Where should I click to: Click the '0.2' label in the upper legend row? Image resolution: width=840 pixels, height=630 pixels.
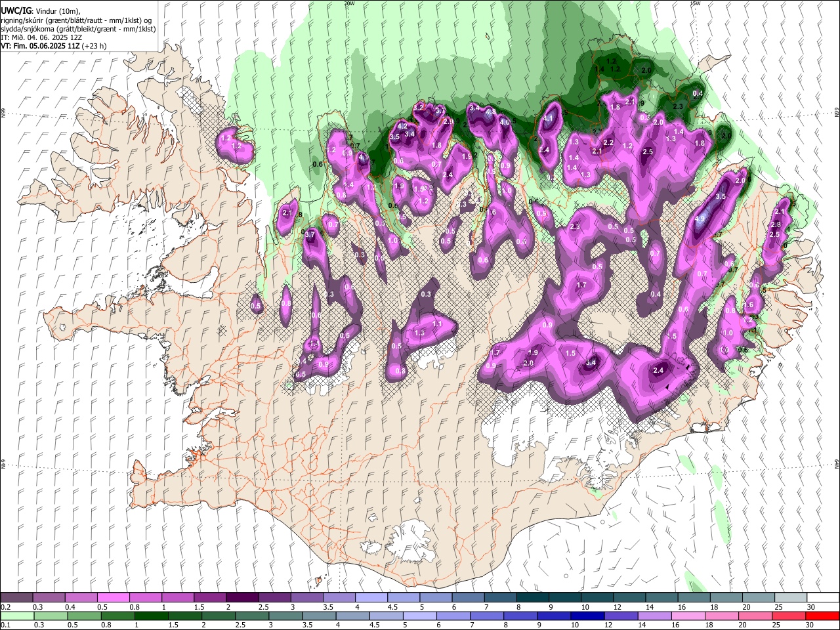pos(6,607)
